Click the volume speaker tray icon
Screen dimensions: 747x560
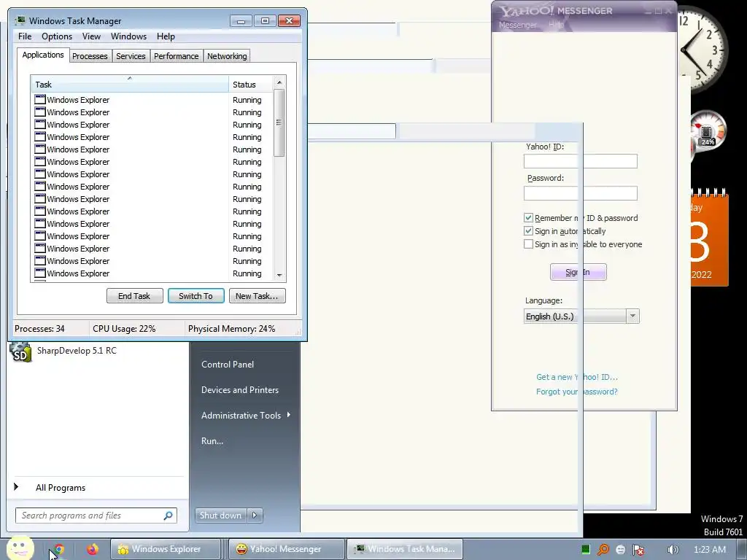(673, 550)
